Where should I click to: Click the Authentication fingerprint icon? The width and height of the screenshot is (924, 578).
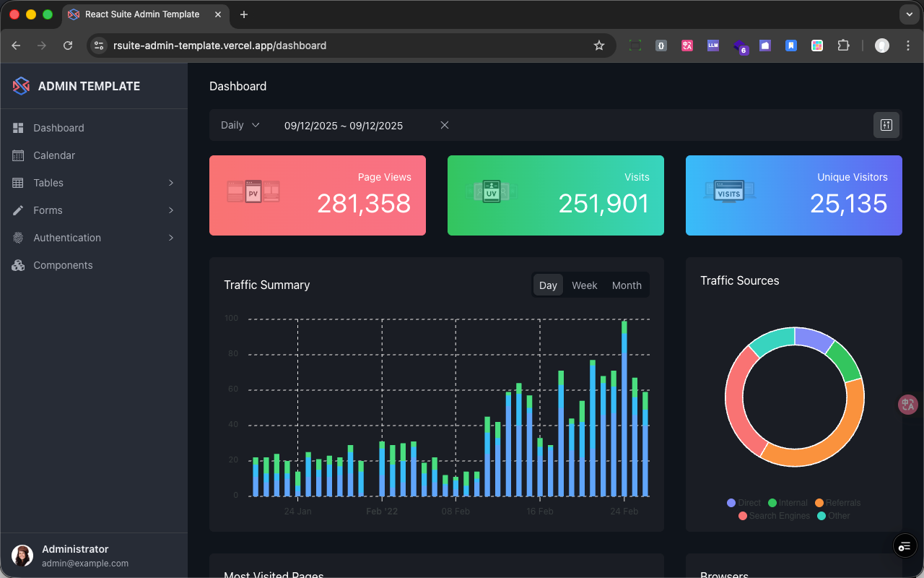(18, 238)
